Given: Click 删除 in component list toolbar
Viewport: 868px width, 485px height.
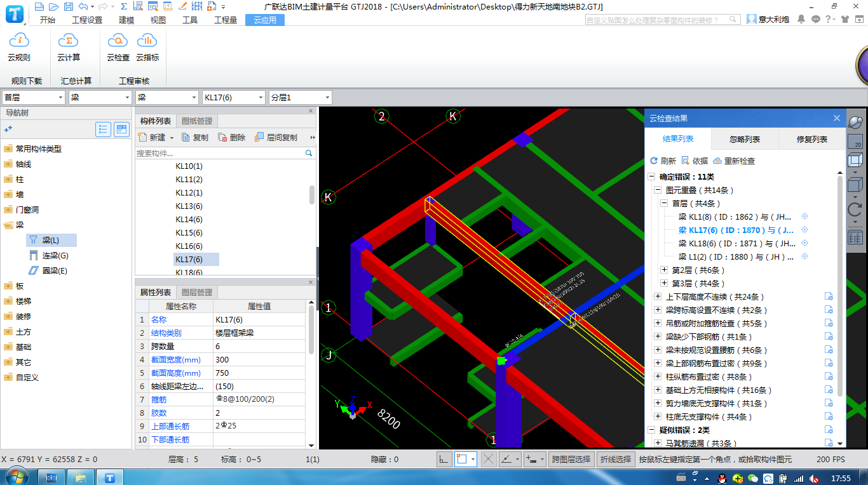Looking at the screenshot, I should (232, 137).
